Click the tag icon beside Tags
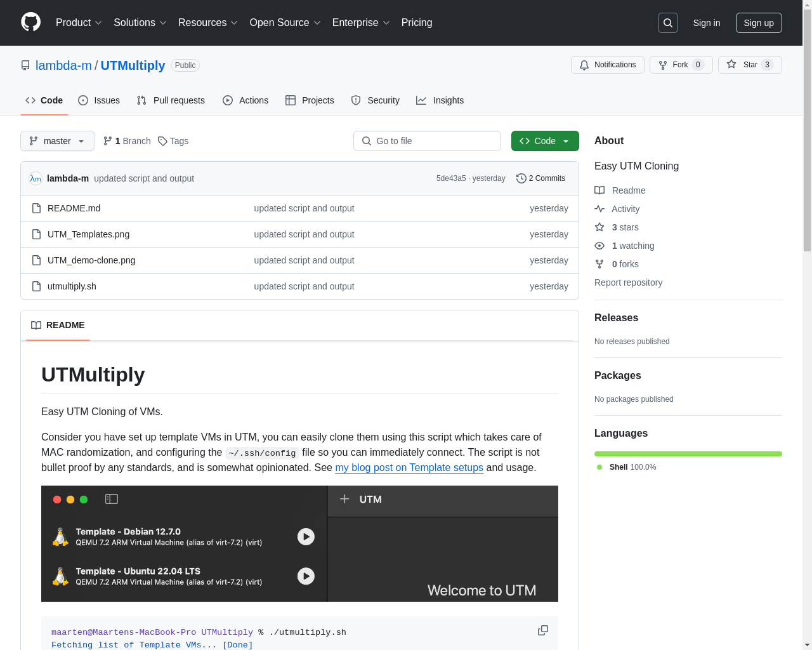The height and width of the screenshot is (650, 812). [x=162, y=141]
